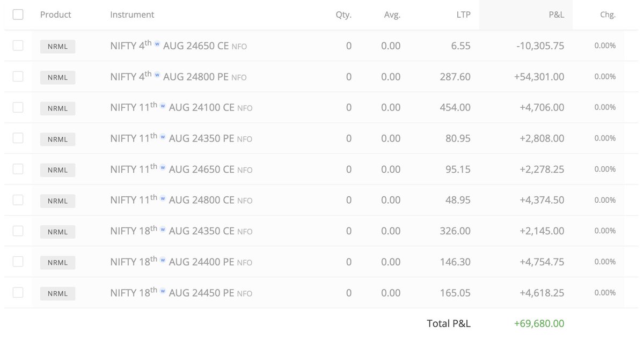644x340 pixels.
Task: Click weekly icon on NIFTY 18th AUG 24450 PE
Action: coord(163,292)
